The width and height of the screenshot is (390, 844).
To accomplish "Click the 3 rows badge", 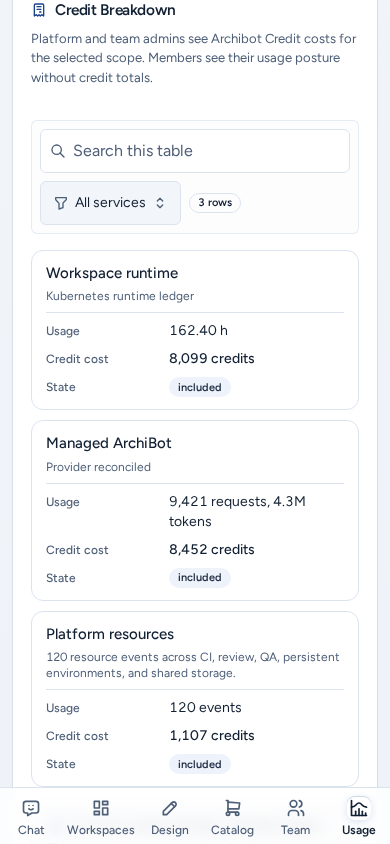I will pos(215,203).
